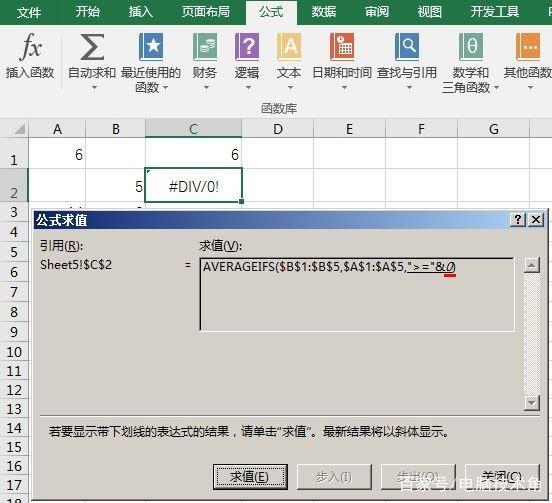Expand the 最近使用的函数 dropdown arrow
The width and height of the screenshot is (552, 503).
pos(165,87)
